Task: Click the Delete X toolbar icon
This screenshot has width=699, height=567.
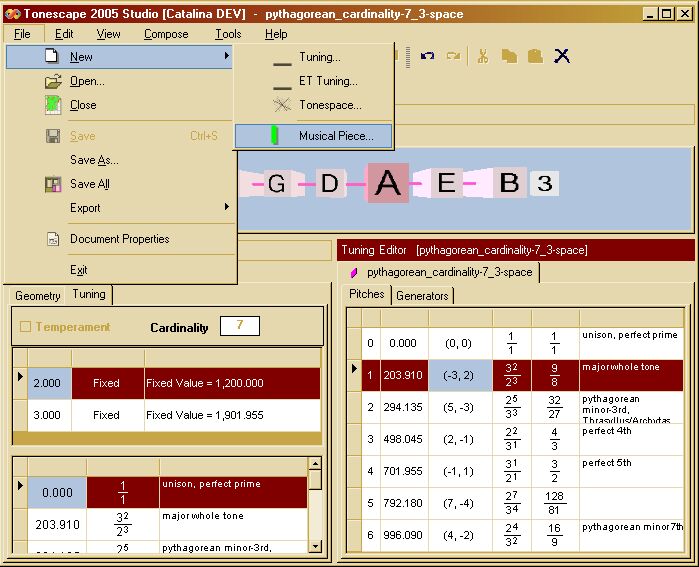Action: (562, 56)
